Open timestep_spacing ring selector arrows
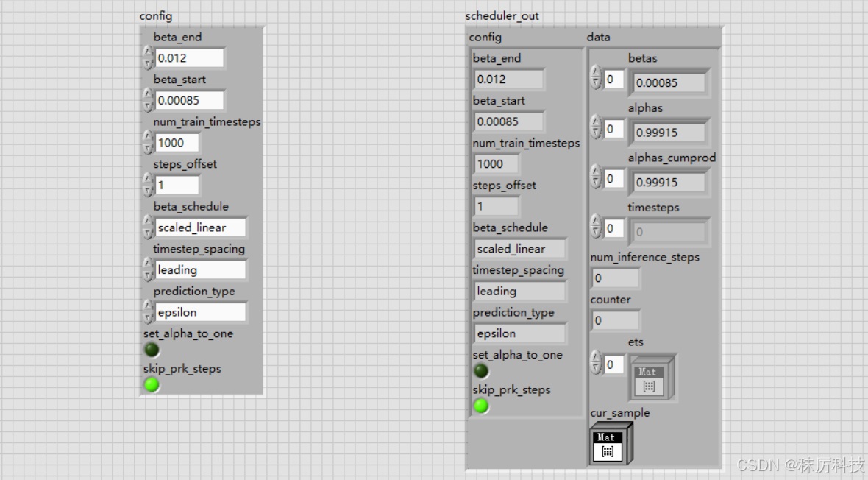 [x=148, y=270]
